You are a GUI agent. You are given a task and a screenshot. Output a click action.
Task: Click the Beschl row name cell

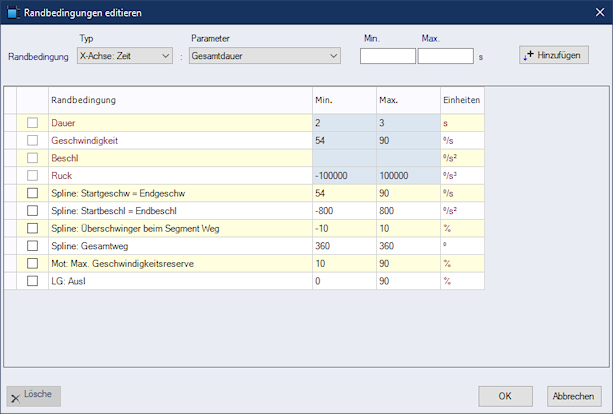click(179, 158)
